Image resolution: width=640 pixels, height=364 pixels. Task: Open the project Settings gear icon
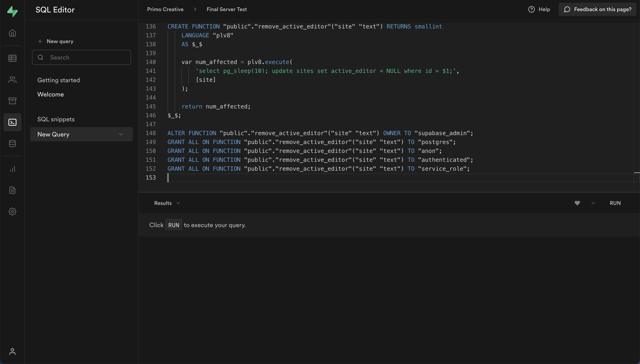12,212
